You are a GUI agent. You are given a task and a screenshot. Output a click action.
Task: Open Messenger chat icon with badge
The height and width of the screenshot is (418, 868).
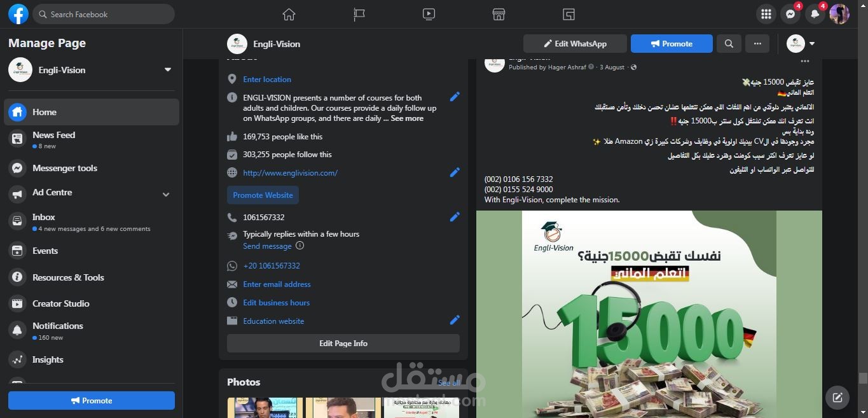(x=790, y=14)
